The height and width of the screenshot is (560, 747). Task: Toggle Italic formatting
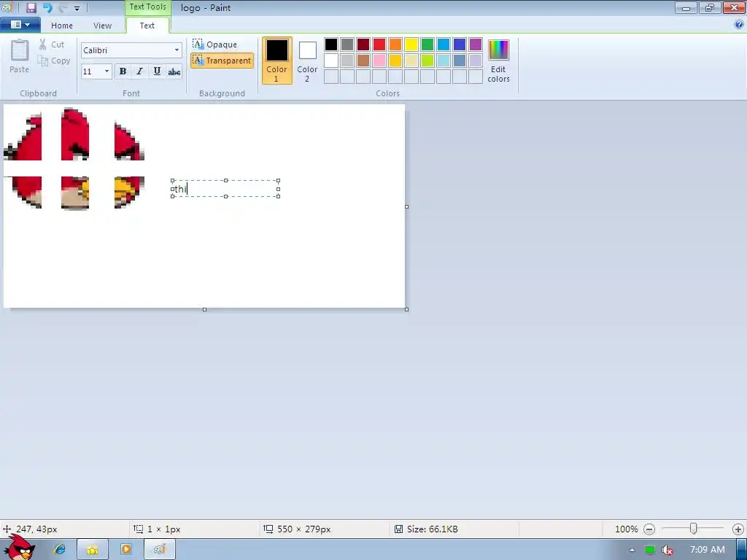(139, 71)
